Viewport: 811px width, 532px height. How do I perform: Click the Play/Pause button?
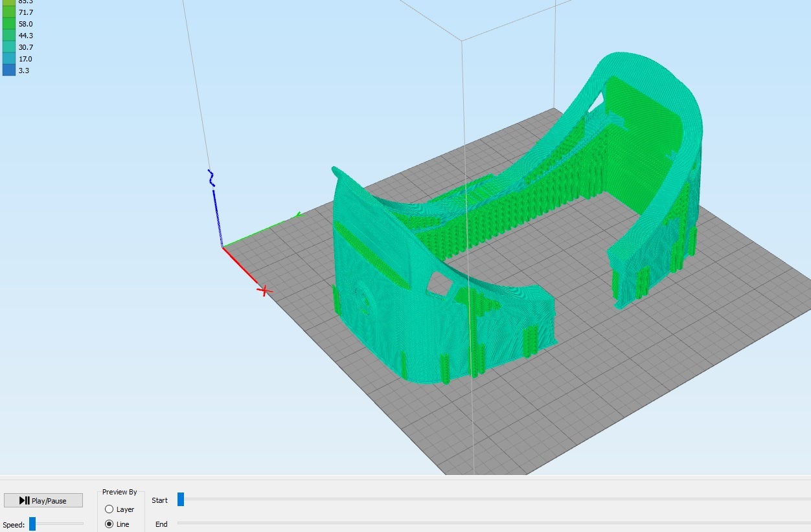pos(43,500)
